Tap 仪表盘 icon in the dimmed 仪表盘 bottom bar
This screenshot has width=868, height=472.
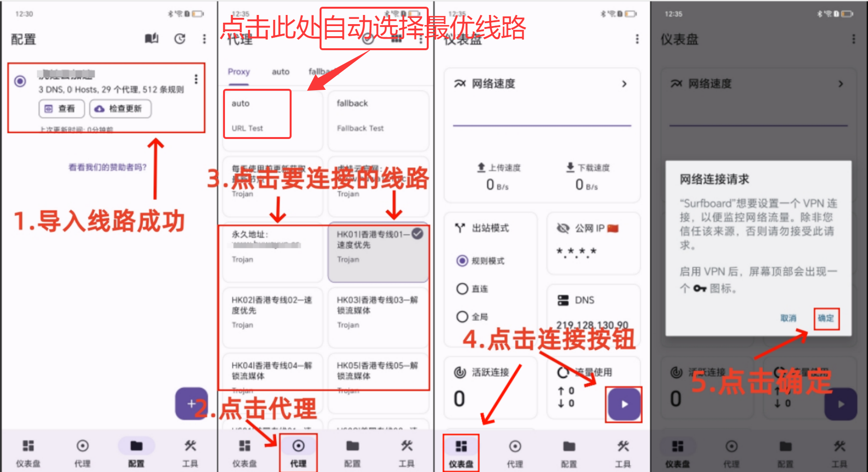(x=678, y=446)
